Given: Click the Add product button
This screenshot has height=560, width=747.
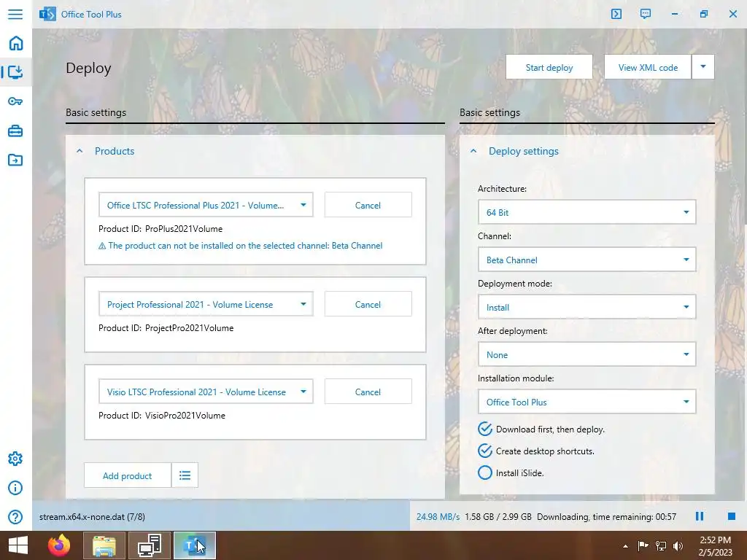Looking at the screenshot, I should click(128, 475).
